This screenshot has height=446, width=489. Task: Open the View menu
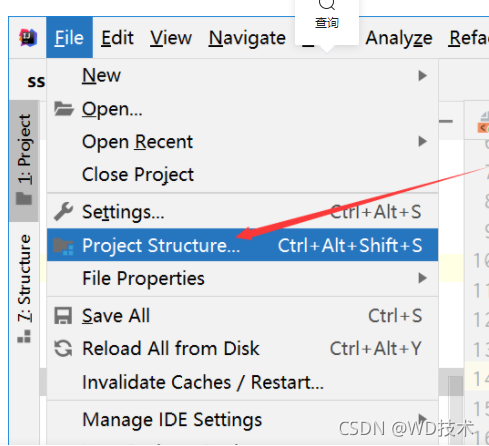(x=171, y=38)
